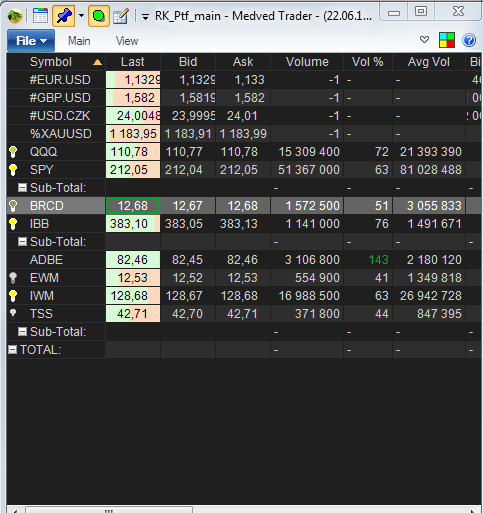Sort by the Bid column header
The image size is (483, 513).
[188, 62]
